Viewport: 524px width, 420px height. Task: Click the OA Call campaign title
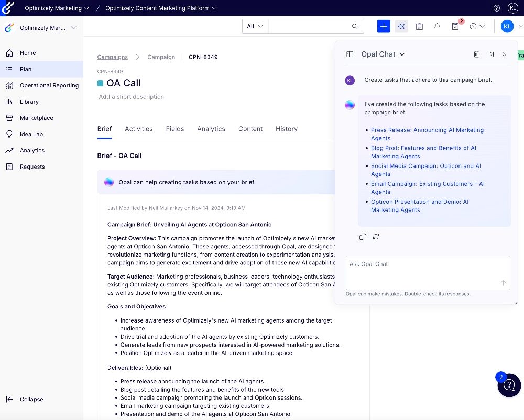point(124,83)
